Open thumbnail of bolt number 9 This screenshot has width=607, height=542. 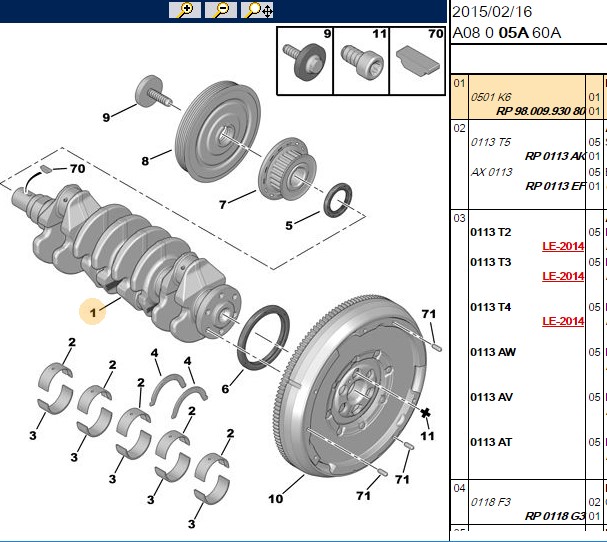(305, 61)
